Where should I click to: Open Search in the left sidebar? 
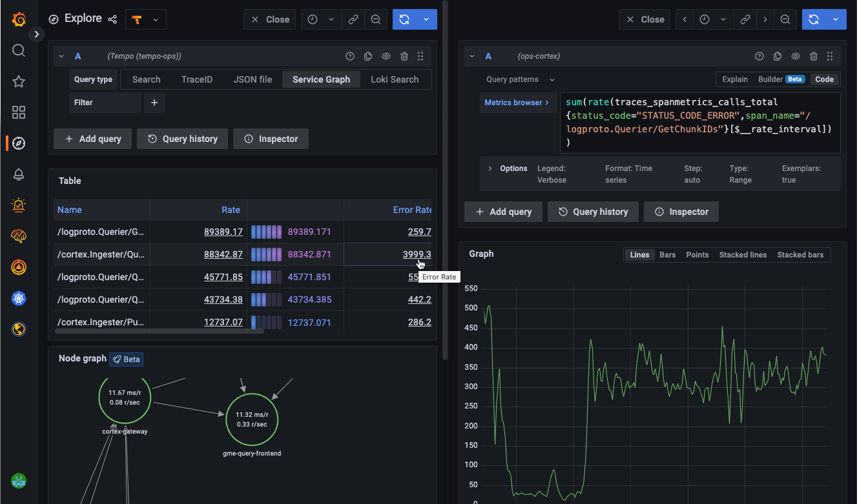click(19, 50)
